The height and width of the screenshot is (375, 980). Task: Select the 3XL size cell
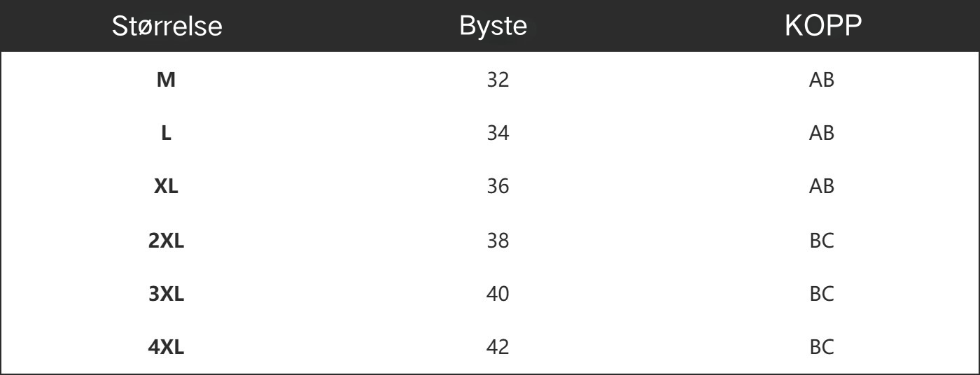click(x=166, y=294)
